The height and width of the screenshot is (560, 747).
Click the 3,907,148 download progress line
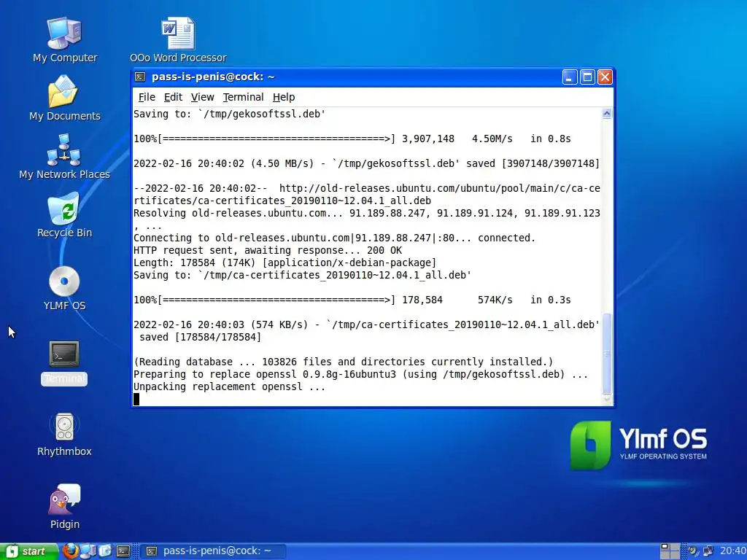pos(352,139)
